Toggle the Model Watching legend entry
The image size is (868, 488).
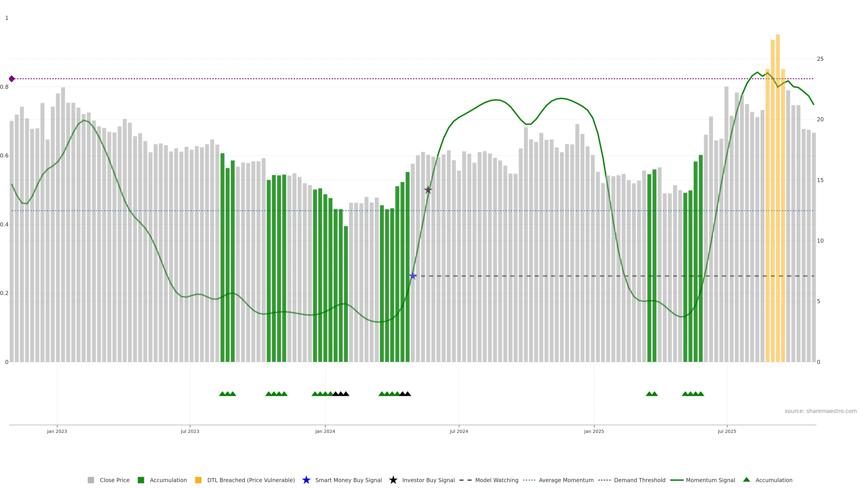tap(496, 480)
